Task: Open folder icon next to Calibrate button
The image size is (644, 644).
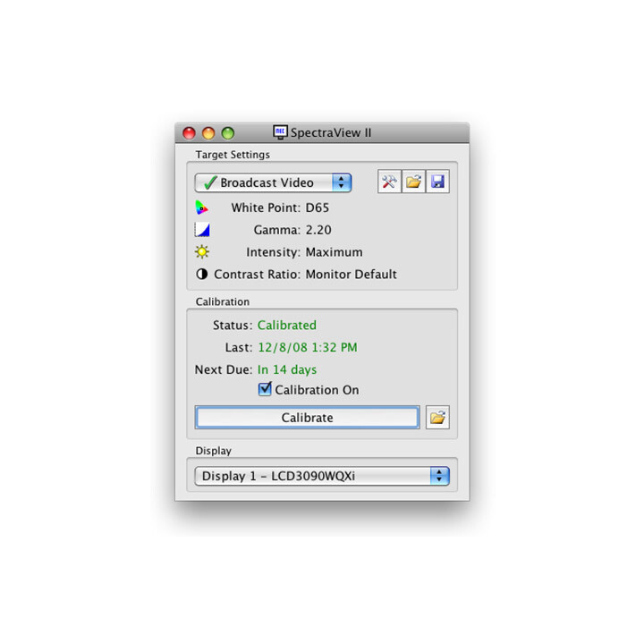Action: tap(437, 418)
